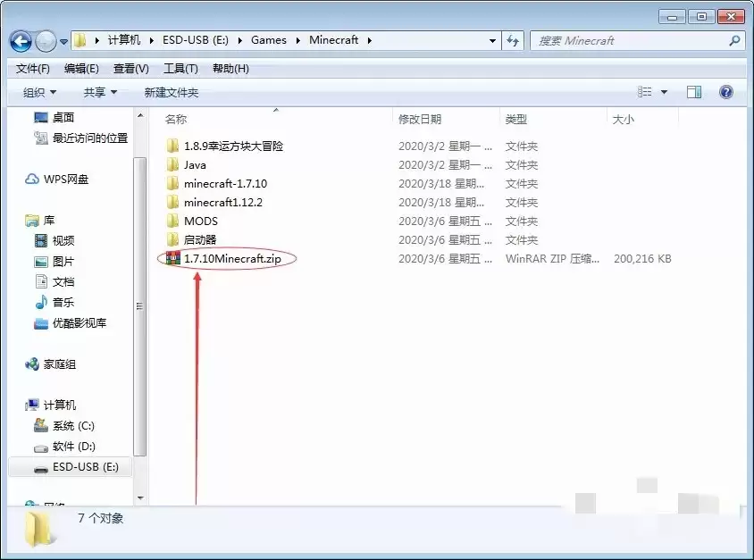This screenshot has height=560, width=754.
Task: Open 系统 (C:) drive
Action: (73, 425)
